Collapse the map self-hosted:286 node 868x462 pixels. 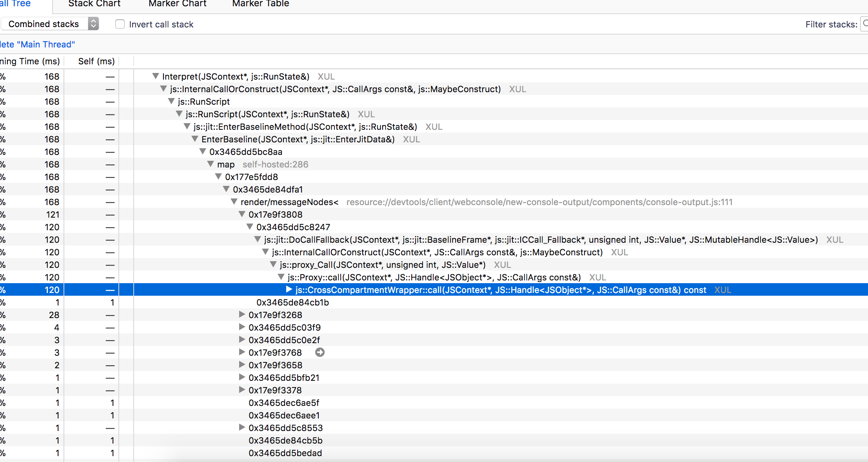click(x=211, y=164)
